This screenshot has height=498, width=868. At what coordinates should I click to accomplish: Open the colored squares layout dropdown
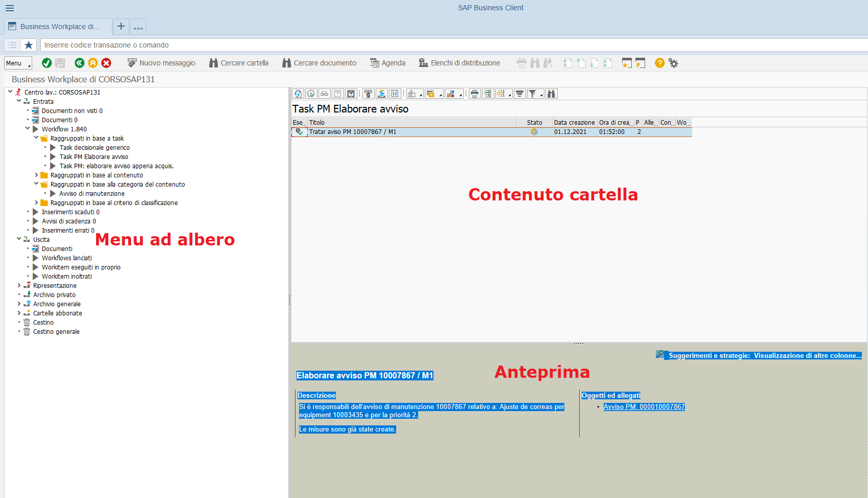click(x=454, y=94)
